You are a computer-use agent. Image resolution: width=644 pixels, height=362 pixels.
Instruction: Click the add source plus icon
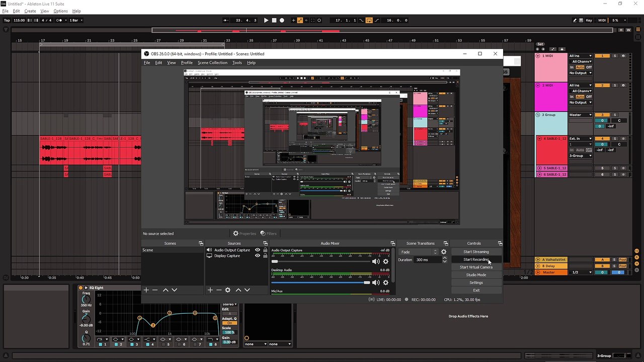tap(210, 290)
